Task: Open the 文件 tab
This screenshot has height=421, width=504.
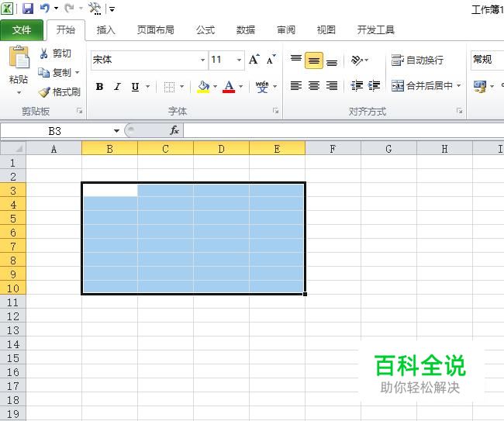Action: (x=22, y=30)
